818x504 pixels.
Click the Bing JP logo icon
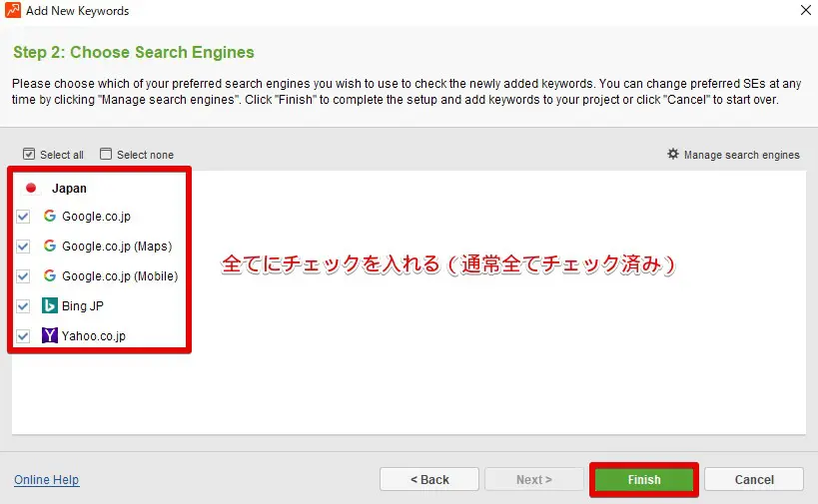tap(50, 305)
